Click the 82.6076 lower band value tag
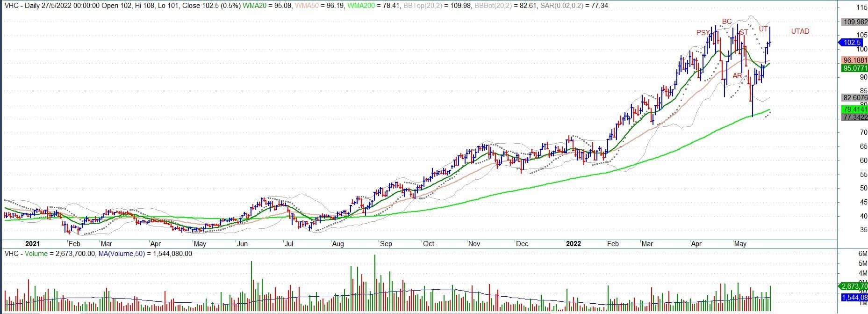Screen dimensions: 868x314 pyautogui.click(x=854, y=98)
